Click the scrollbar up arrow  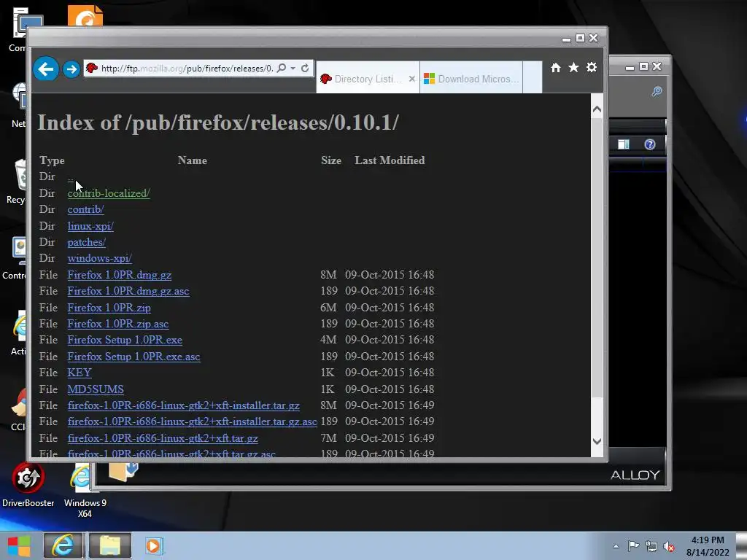[x=597, y=109]
